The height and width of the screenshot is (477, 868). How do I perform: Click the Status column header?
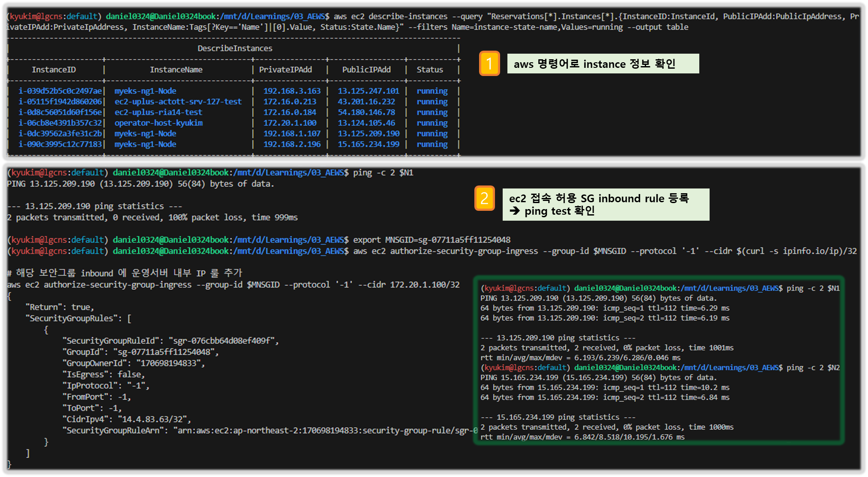pyautogui.click(x=430, y=70)
